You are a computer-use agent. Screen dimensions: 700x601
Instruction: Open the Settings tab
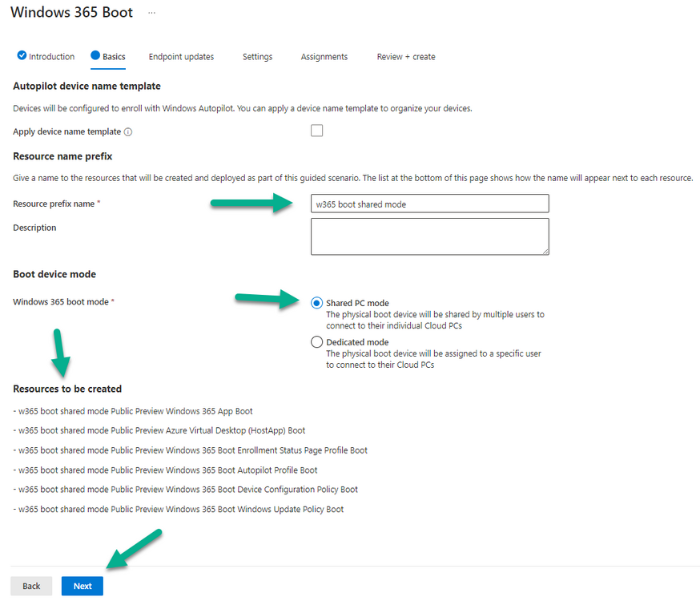tap(258, 57)
